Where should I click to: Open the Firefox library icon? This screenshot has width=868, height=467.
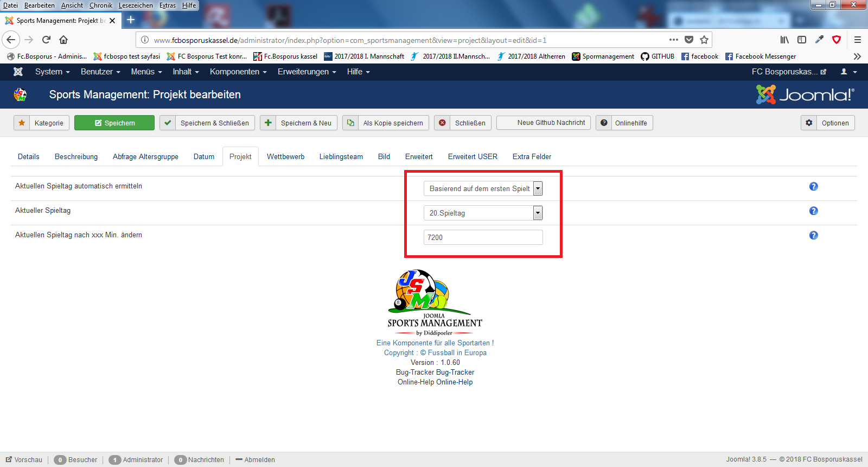point(784,40)
